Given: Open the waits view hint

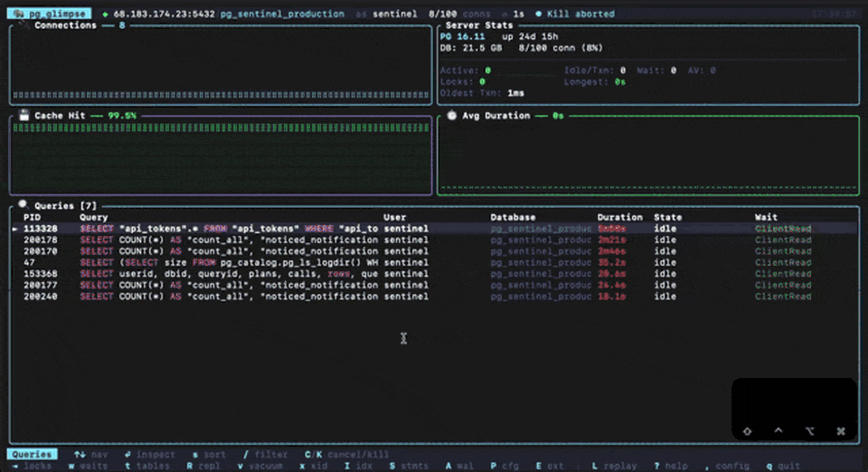Looking at the screenshot, I should 88,466.
